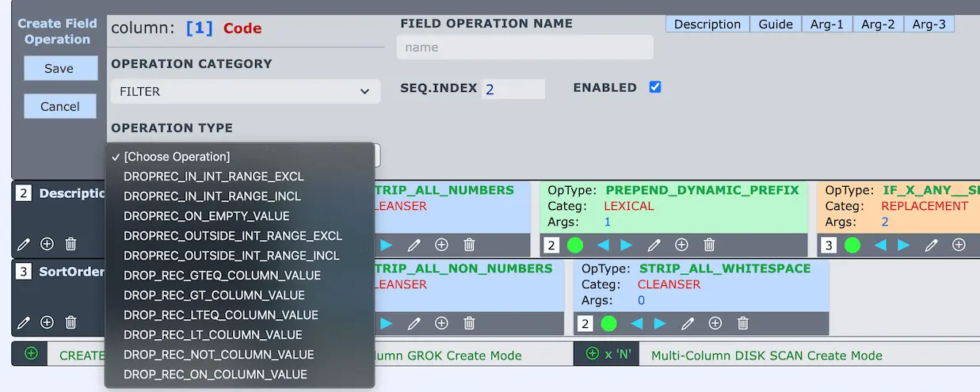980x392 pixels.
Task: Choose DROP_REC_GT_COLUMN_VALUE option
Action: coord(239,295)
